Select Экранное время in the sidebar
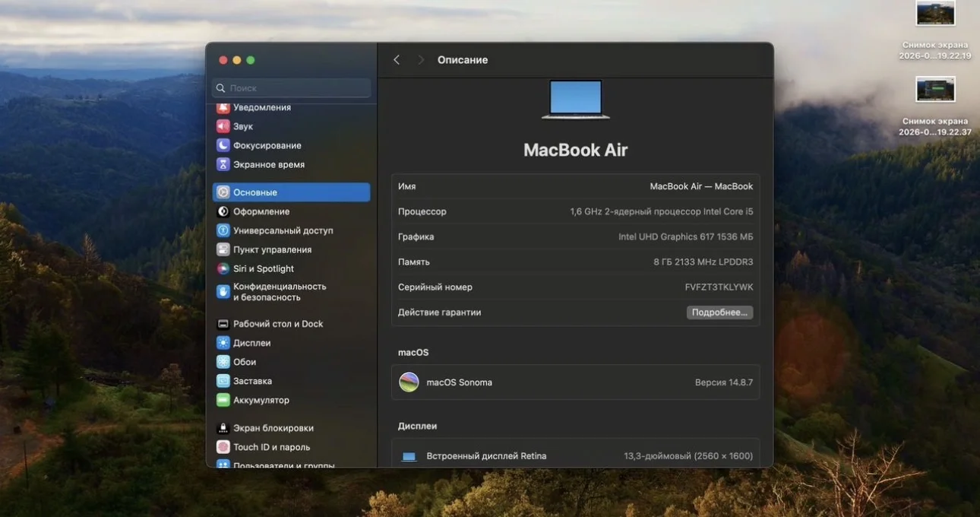980x517 pixels. (269, 164)
